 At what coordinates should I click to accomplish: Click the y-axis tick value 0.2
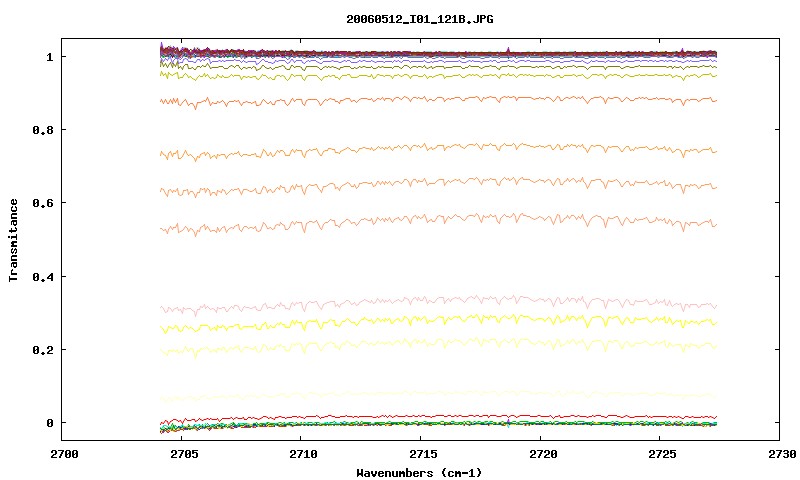(x=43, y=350)
